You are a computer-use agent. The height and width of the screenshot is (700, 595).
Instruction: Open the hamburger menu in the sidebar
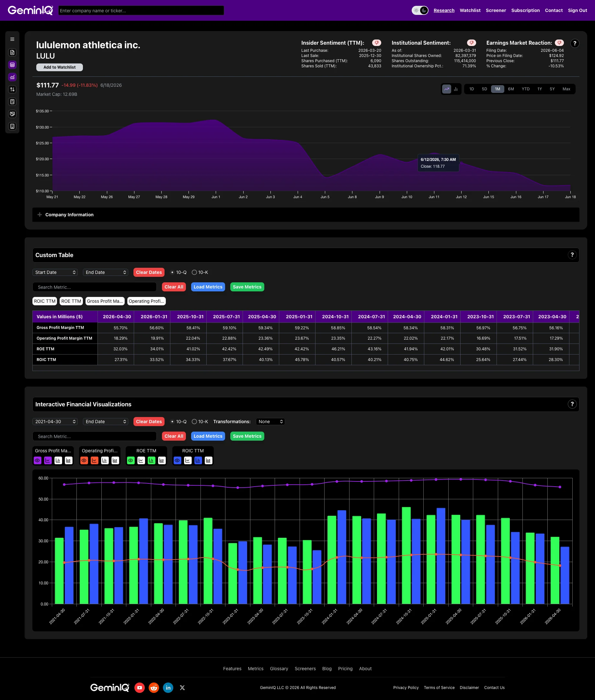click(x=12, y=39)
